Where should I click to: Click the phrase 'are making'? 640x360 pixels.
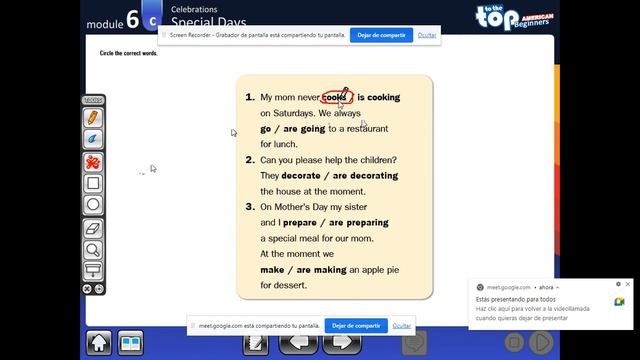(x=321, y=270)
